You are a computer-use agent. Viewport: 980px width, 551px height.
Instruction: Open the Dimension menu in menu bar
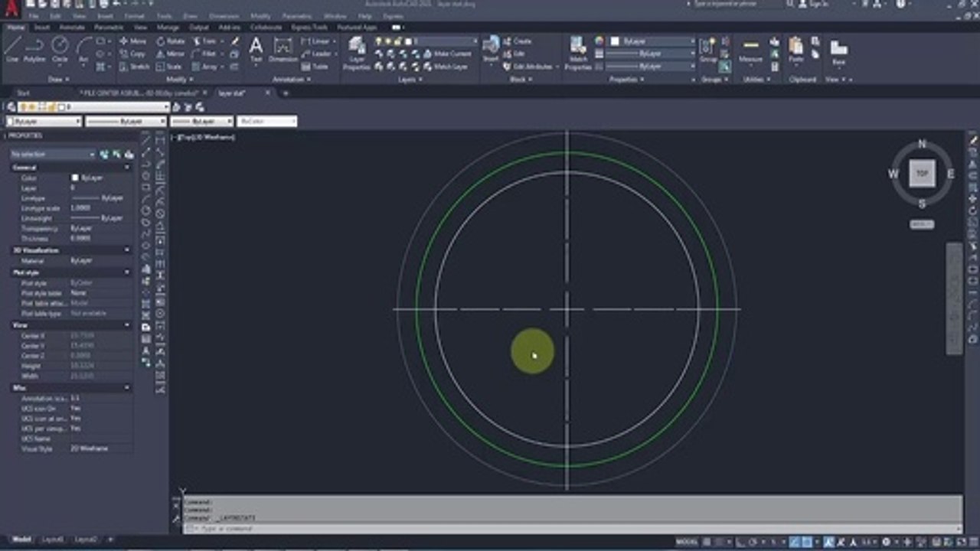pos(224,16)
